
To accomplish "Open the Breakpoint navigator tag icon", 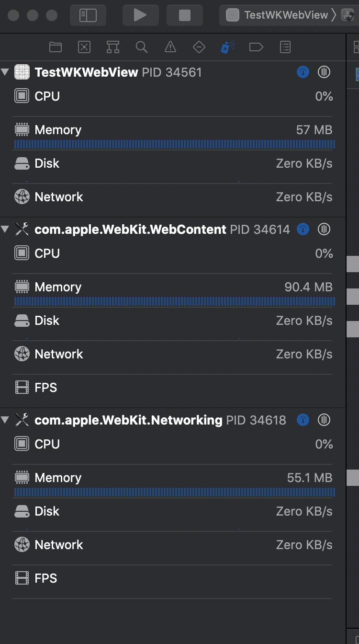I will click(x=256, y=47).
